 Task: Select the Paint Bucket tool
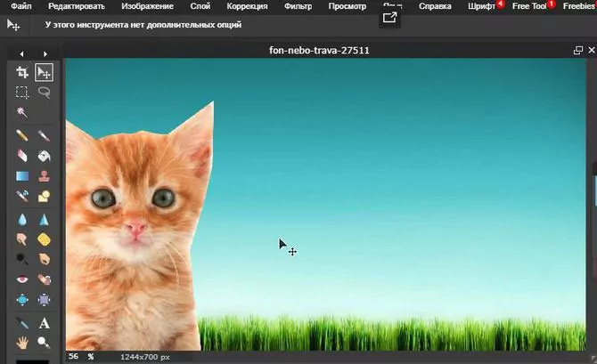[x=45, y=156]
